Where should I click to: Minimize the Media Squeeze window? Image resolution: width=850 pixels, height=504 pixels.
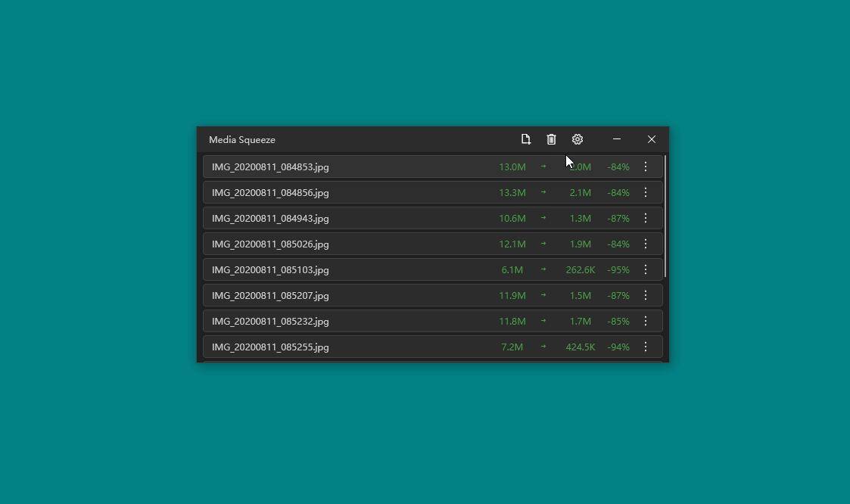pyautogui.click(x=617, y=139)
